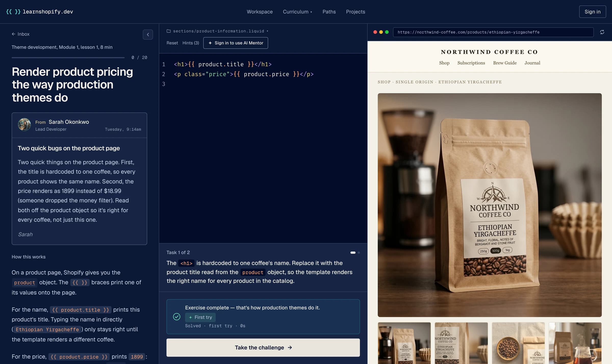Click the {{ product.price }} inline code
The width and height of the screenshot is (612, 364).
point(79,357)
